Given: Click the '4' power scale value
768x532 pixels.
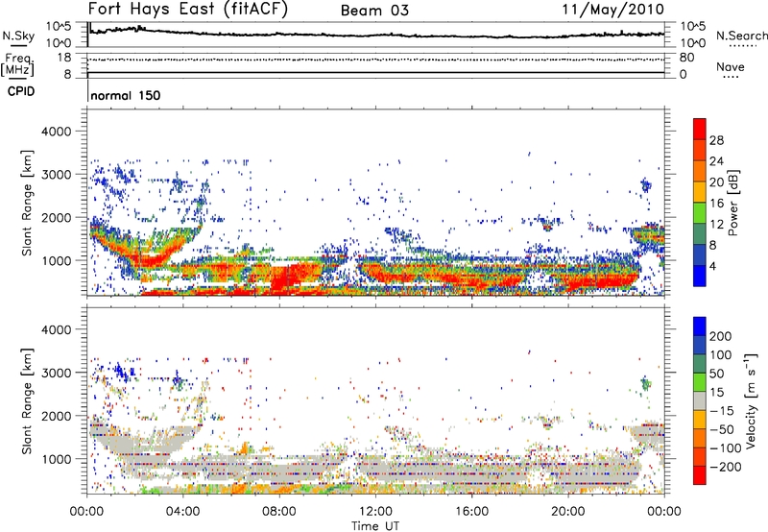Looking at the screenshot, I should click(712, 267).
